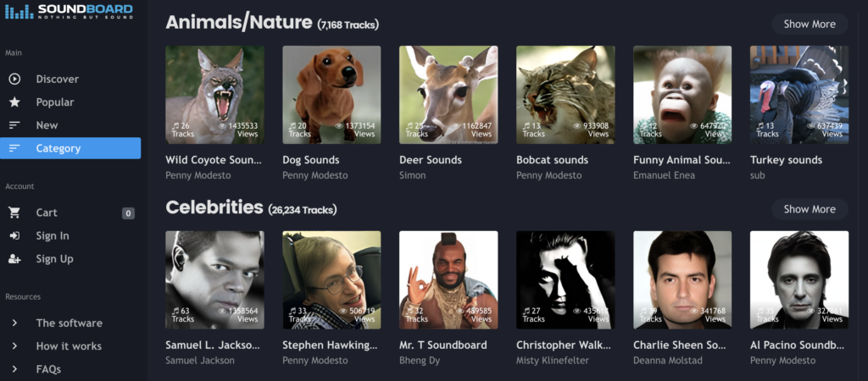The height and width of the screenshot is (381, 868).
Task: Click author Simon under Deer Sounds
Action: click(x=413, y=175)
